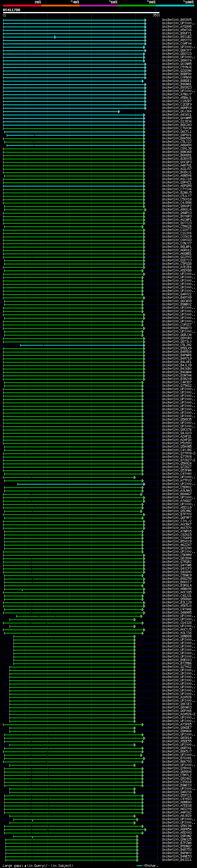Select the UniRef100_B8BDE1 label
This screenshot has width=197, height=868.
177,81
